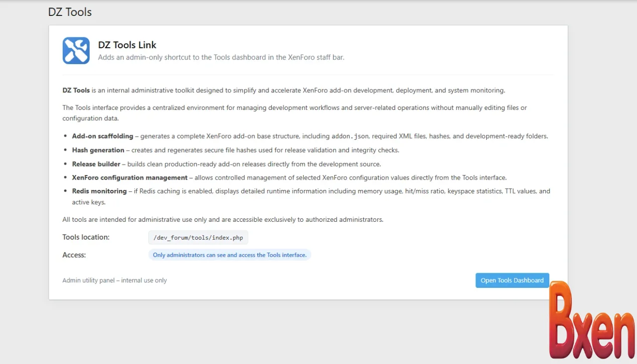Image resolution: width=637 pixels, height=364 pixels.
Task: Click the DZ Tools page heading
Action: 70,11
